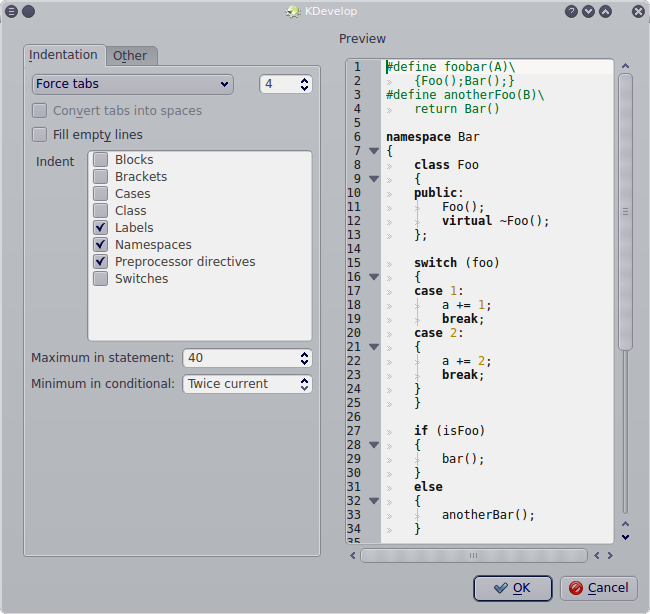Switch to the Other tab
Screen dimensions: 650x614
coord(131,56)
